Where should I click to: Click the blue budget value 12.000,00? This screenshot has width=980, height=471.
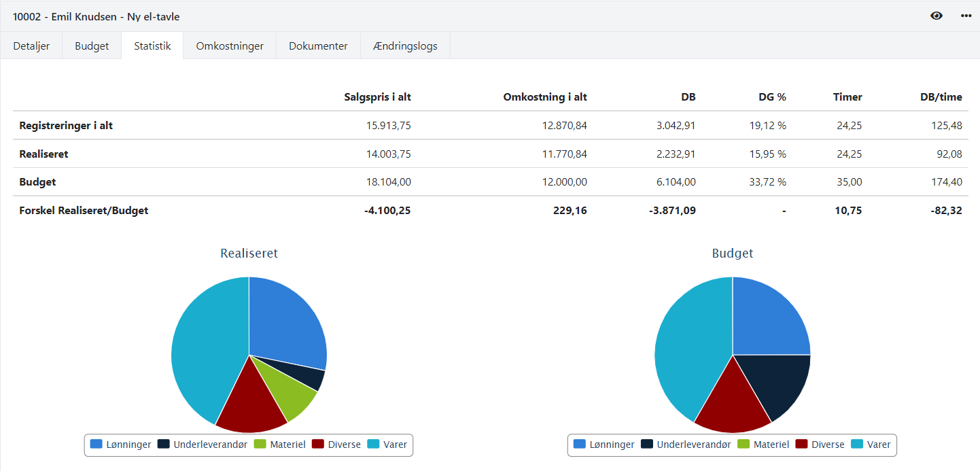coord(565,182)
